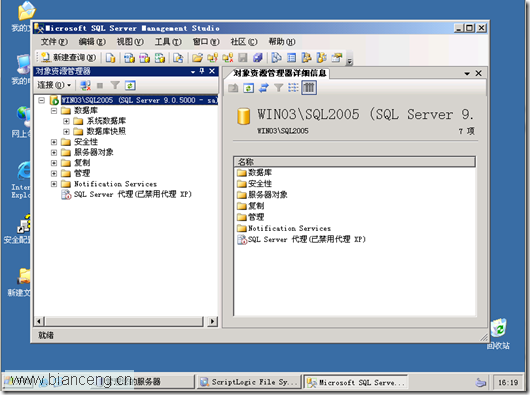The height and width of the screenshot is (395, 530).
Task: Click the 名称 column header
Action: (355, 162)
